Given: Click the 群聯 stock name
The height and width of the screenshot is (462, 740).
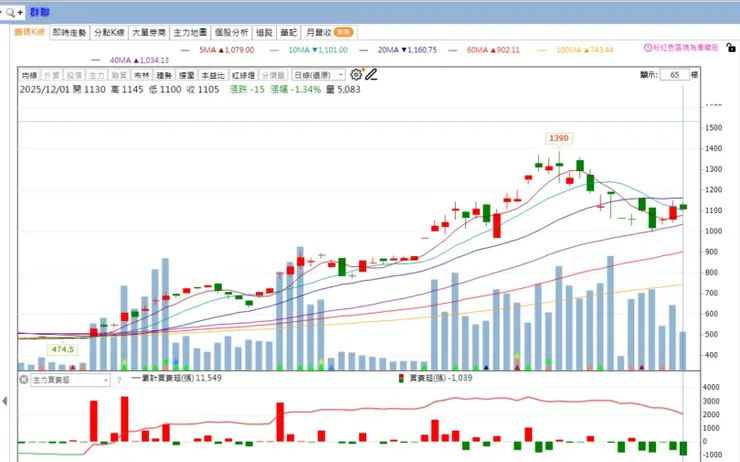Looking at the screenshot, I should [40, 12].
